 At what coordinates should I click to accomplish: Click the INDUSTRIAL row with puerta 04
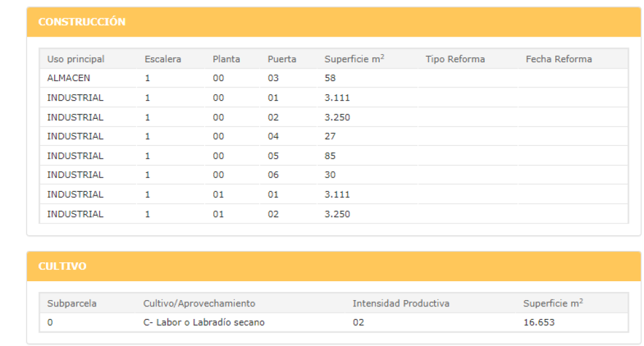click(x=333, y=137)
